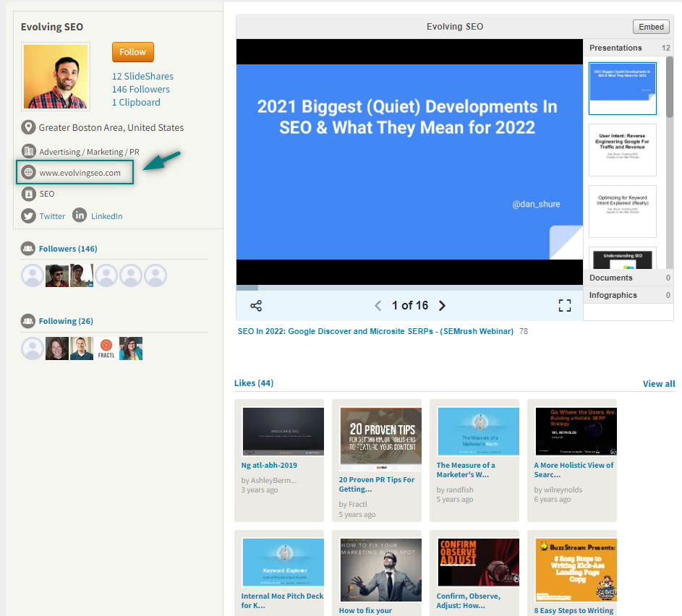Go to the previous slide arrow
Image resolution: width=682 pixels, height=616 pixels.
(x=378, y=306)
